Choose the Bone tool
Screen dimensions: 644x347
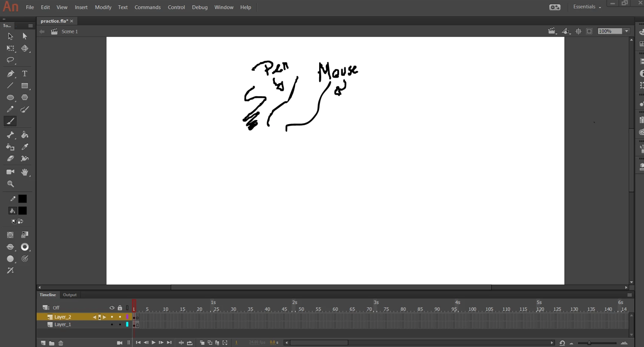pyautogui.click(x=10, y=135)
